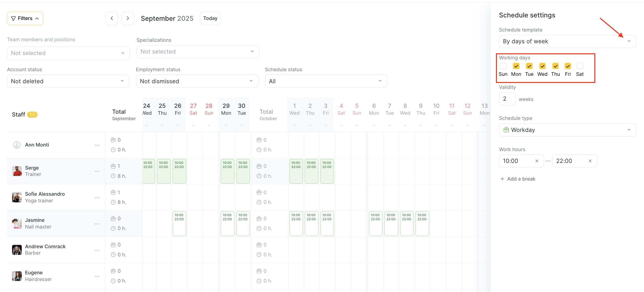644x292 pixels.
Task: Jump to Today
Action: (210, 18)
